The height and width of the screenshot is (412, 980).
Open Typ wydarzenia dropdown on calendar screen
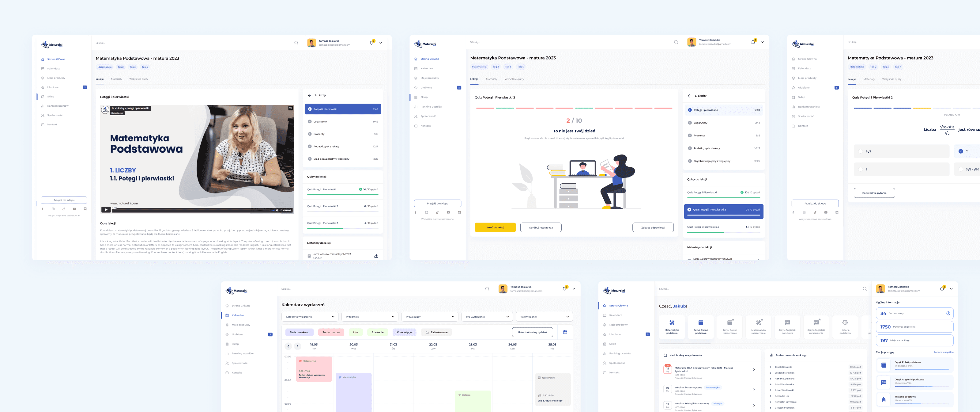click(487, 316)
